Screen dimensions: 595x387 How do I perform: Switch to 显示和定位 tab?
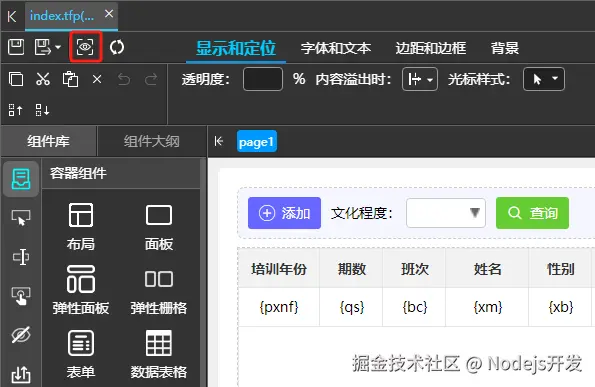(236, 48)
